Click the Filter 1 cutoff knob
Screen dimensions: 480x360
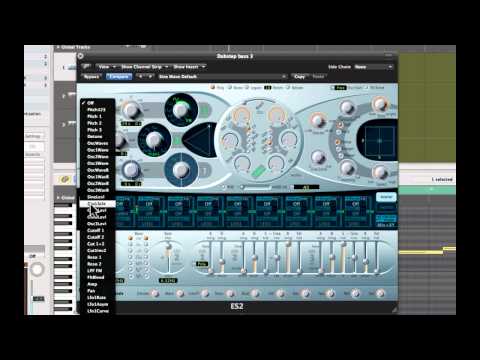point(241,115)
